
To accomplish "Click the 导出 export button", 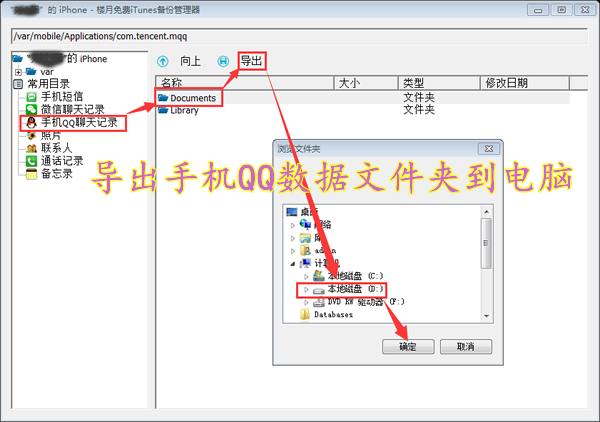I will [251, 61].
